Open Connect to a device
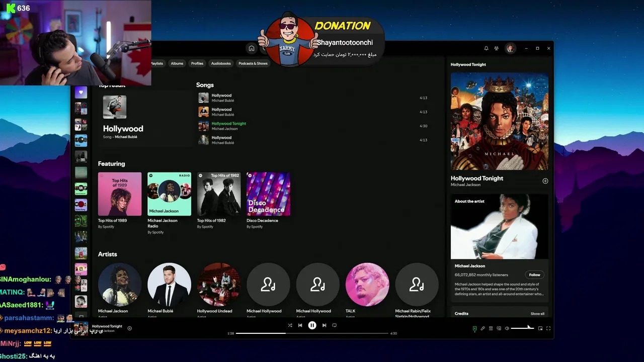The height and width of the screenshot is (362, 644). 499,328
